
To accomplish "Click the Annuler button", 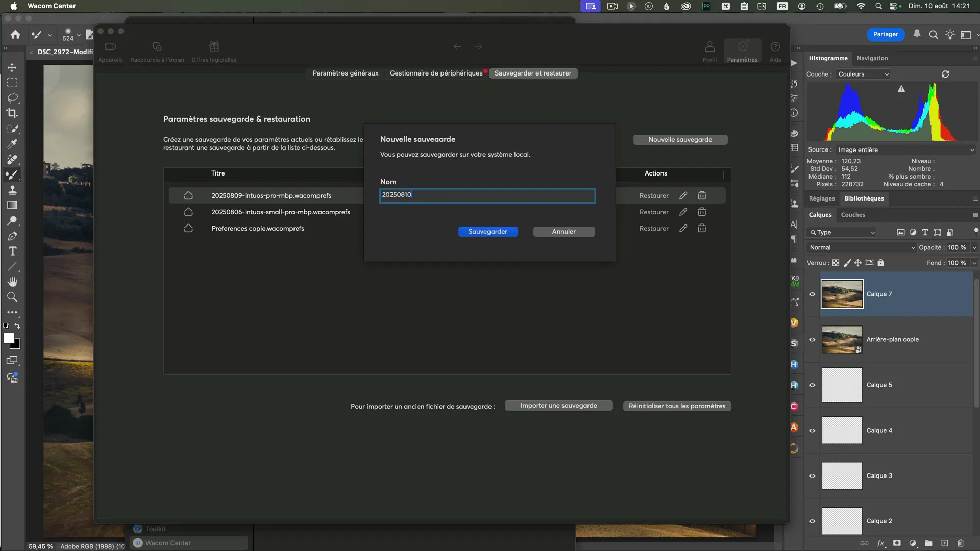I will pos(564,232).
